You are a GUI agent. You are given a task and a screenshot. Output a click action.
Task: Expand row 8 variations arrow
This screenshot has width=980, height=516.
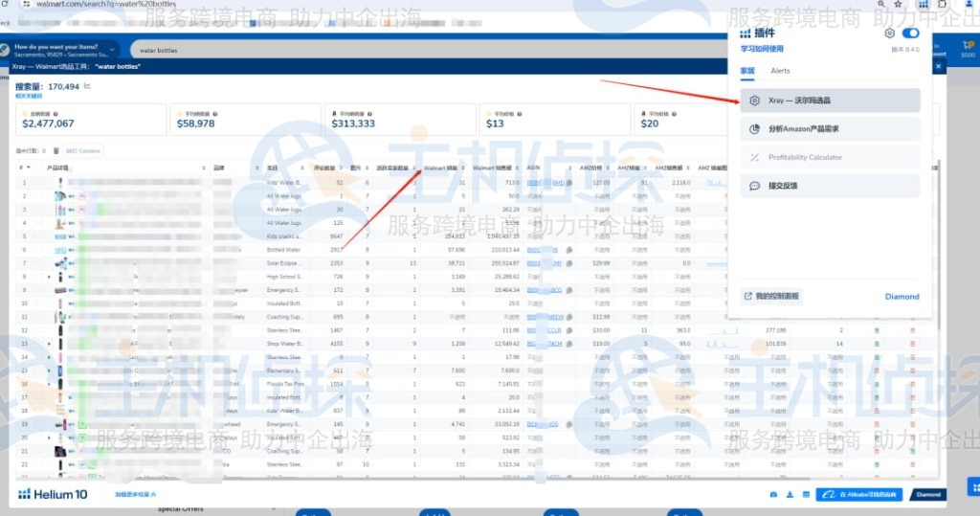click(49, 277)
